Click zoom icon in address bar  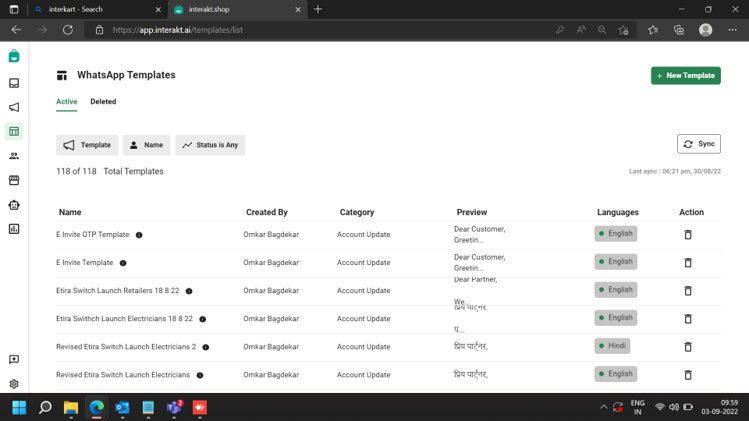coord(602,30)
